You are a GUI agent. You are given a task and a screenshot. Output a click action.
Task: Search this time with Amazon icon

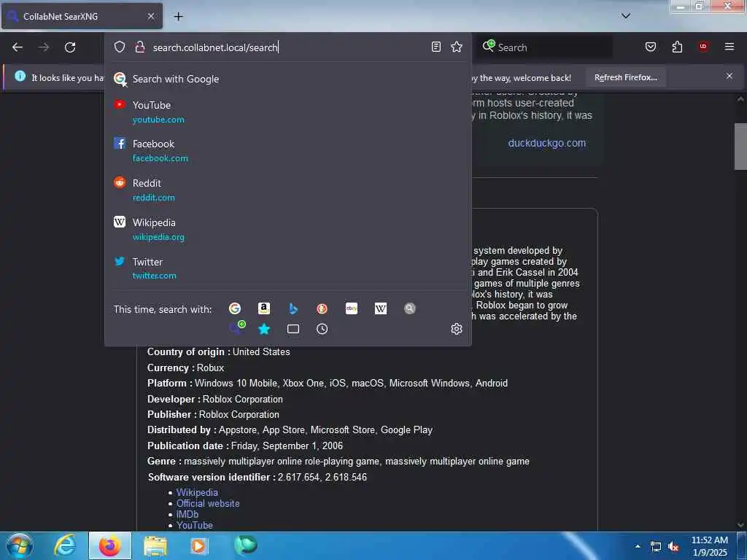pyautogui.click(x=264, y=308)
